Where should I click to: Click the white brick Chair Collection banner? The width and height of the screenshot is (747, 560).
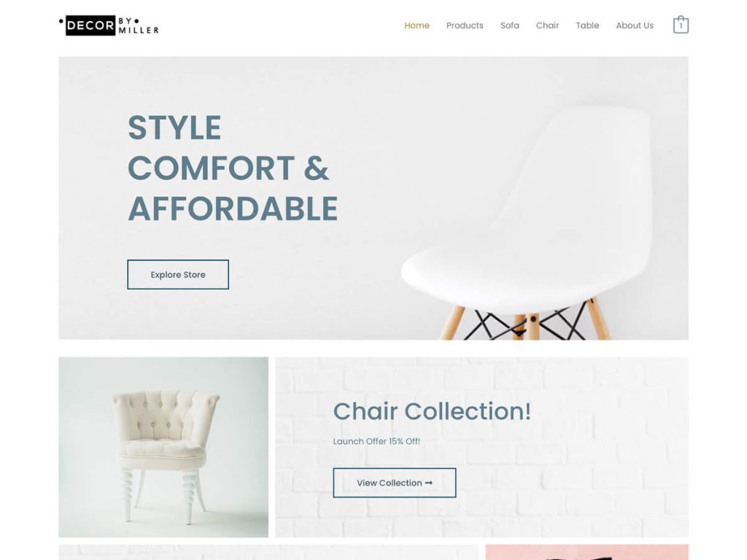pos(481,447)
